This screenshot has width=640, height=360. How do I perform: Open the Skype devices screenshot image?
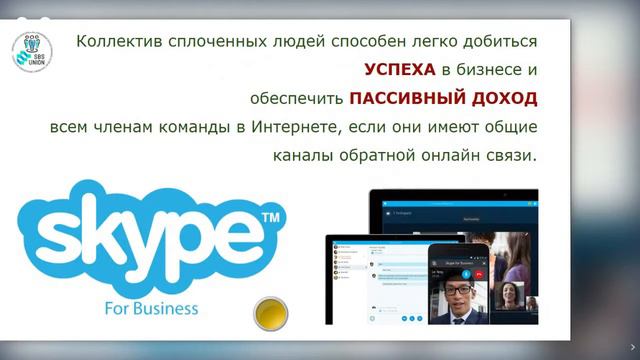point(432,257)
